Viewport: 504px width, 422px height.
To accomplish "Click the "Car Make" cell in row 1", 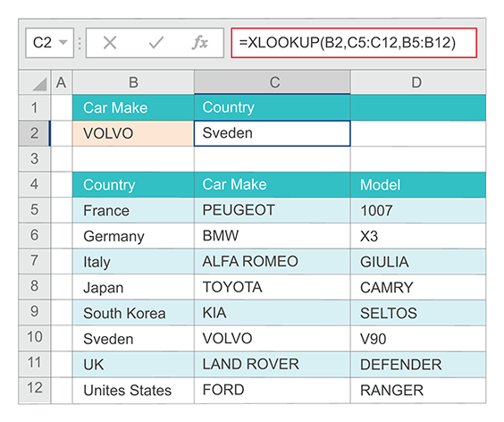I will pos(133,107).
